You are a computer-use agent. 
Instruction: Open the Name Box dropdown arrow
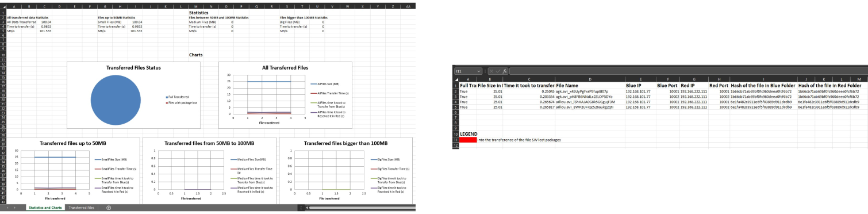479,71
